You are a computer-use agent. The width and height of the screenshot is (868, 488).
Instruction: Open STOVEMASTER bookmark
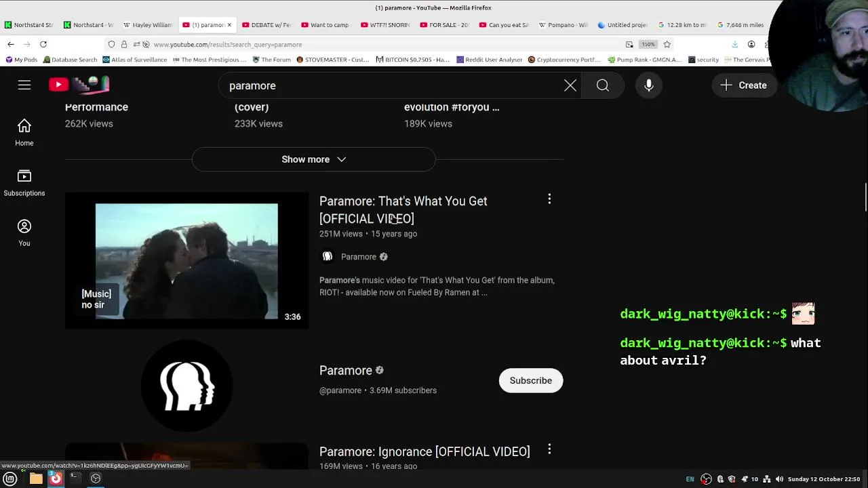pos(333,60)
